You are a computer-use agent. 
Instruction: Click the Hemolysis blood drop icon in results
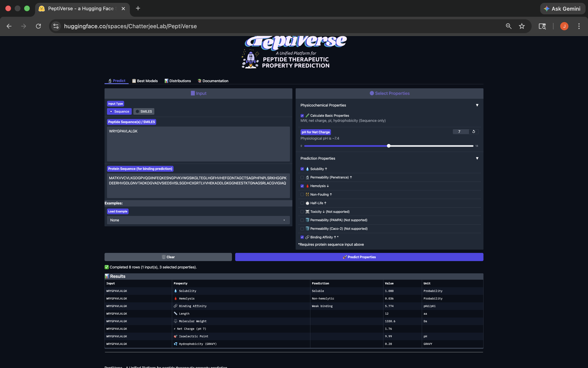tap(176, 298)
